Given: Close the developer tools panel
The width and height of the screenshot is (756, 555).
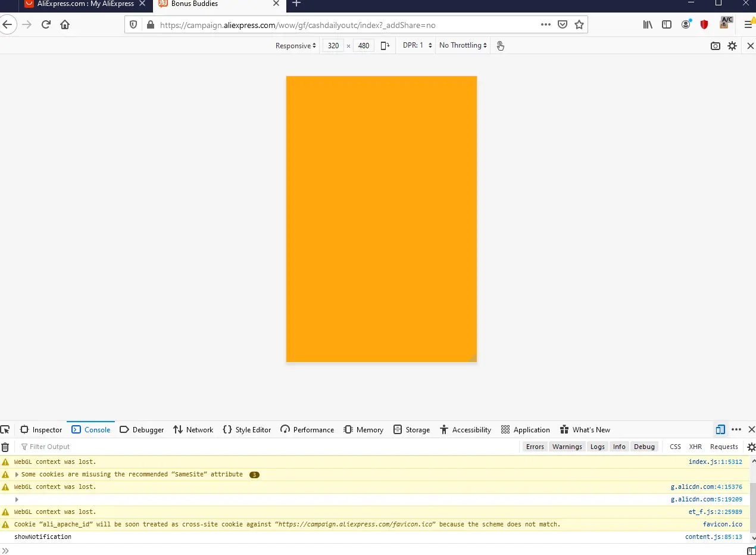Looking at the screenshot, I should [751, 429].
